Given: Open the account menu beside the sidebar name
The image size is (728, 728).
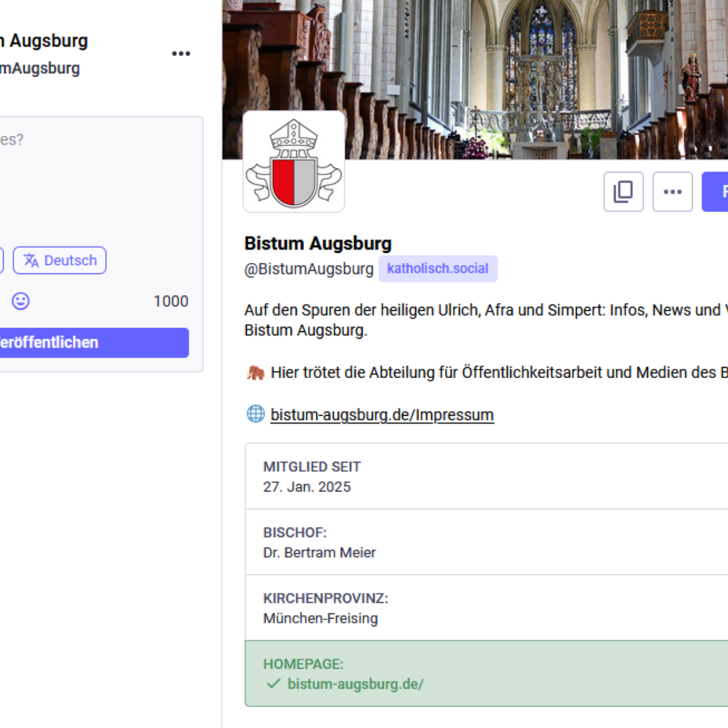Looking at the screenshot, I should (181, 54).
